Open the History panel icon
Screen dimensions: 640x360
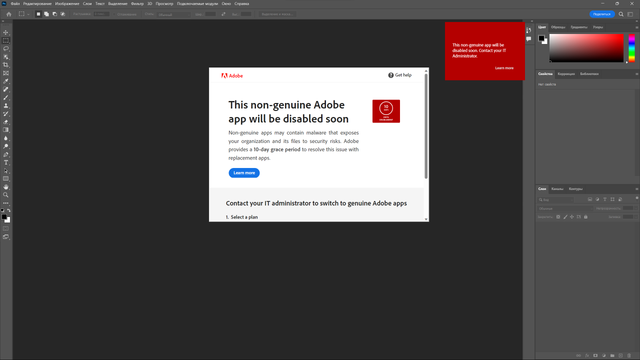pyautogui.click(x=529, y=30)
